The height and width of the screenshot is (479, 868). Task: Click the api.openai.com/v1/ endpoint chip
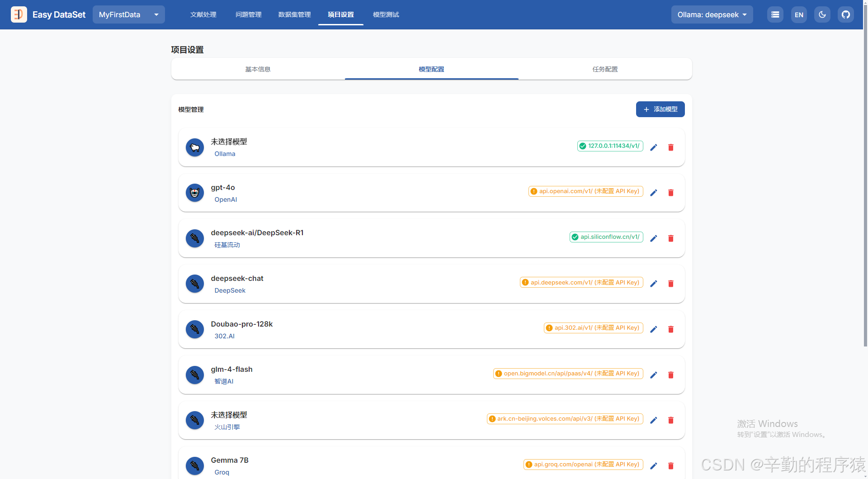point(586,191)
